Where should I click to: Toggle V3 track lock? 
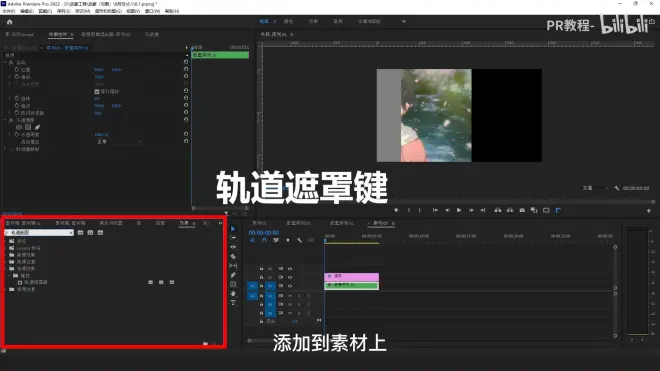[261, 268]
